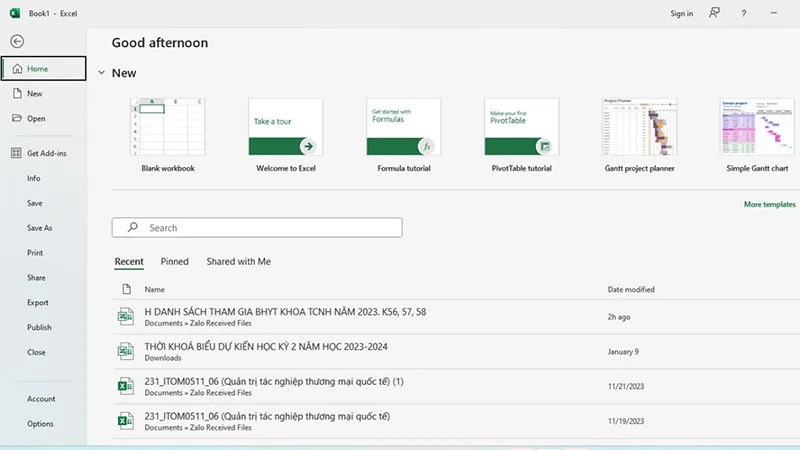Viewport: 800px width, 450px height.
Task: Click the '2h ago' date entry
Action: tap(619, 317)
